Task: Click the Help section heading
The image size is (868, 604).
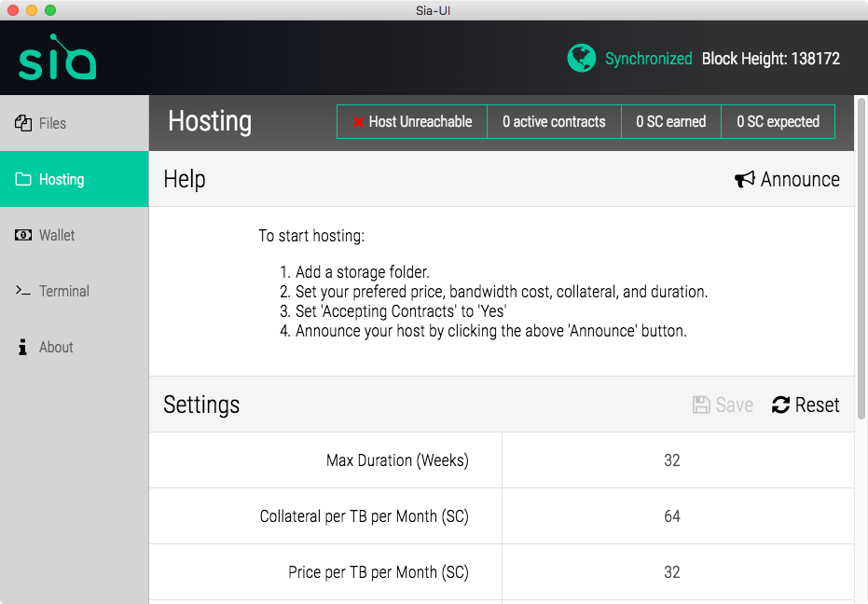Action: 185,179
